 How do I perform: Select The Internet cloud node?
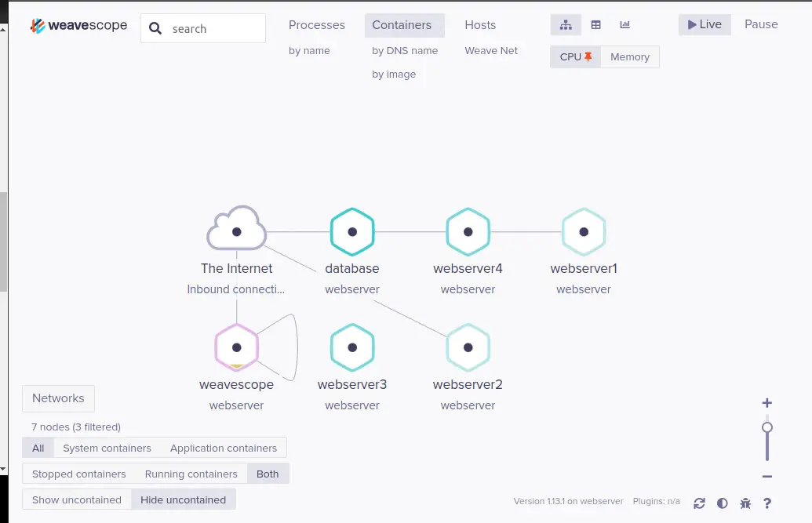(236, 231)
